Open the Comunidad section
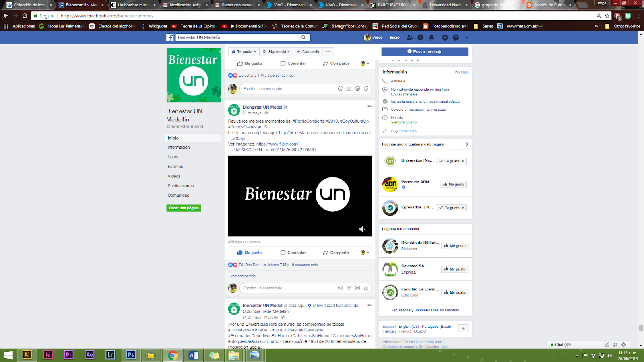Viewport: 644px width, 362px height. 178,195
